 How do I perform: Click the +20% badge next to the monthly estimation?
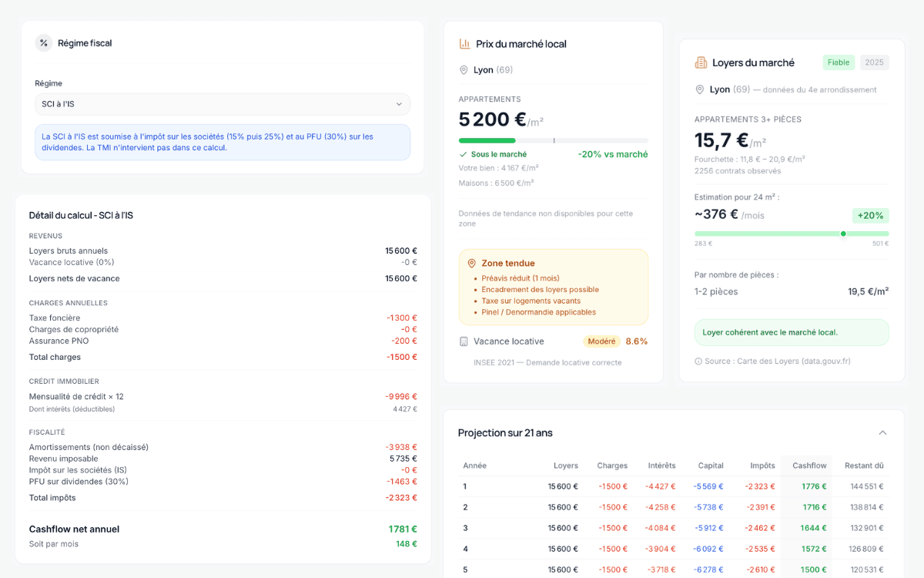click(x=870, y=215)
